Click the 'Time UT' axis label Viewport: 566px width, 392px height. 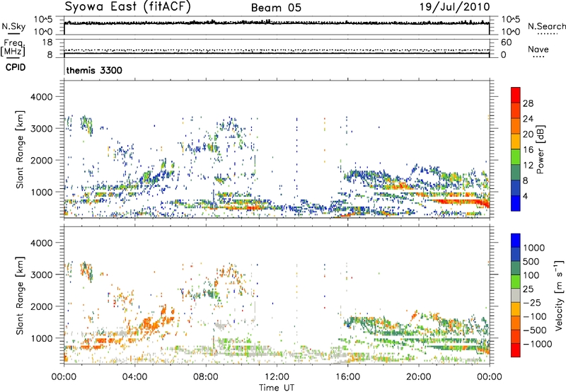pos(277,387)
